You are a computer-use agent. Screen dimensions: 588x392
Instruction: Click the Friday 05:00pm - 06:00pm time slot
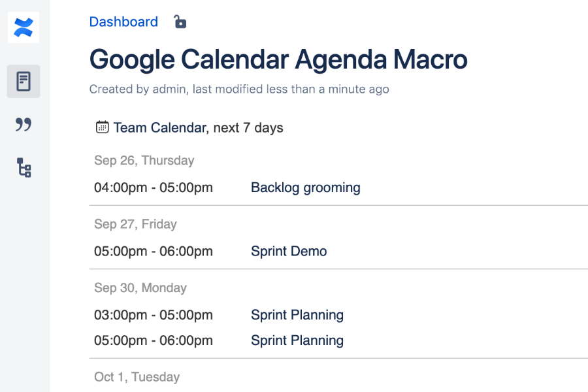154,252
